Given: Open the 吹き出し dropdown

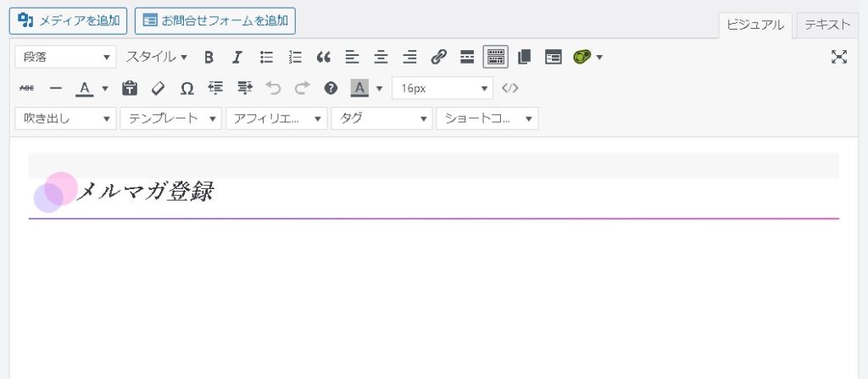Looking at the screenshot, I should click(x=65, y=119).
